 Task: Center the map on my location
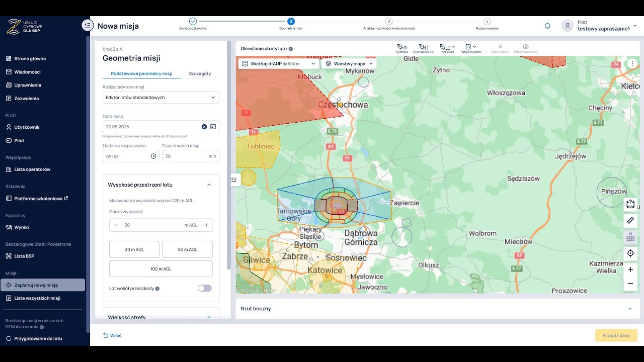click(x=630, y=253)
